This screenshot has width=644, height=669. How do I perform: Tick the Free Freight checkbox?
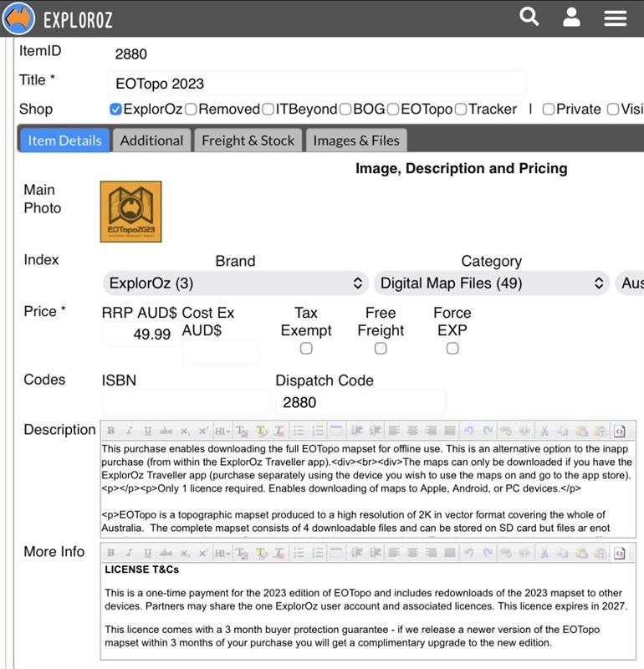[381, 348]
